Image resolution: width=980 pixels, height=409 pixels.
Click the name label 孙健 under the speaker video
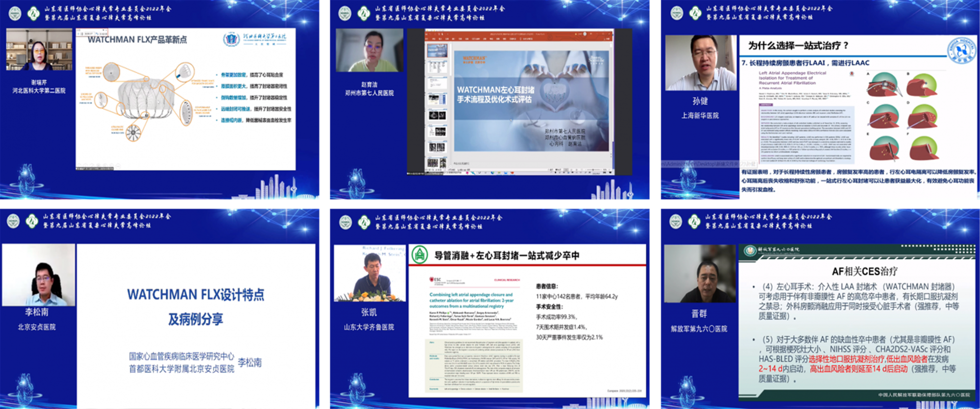click(700, 102)
